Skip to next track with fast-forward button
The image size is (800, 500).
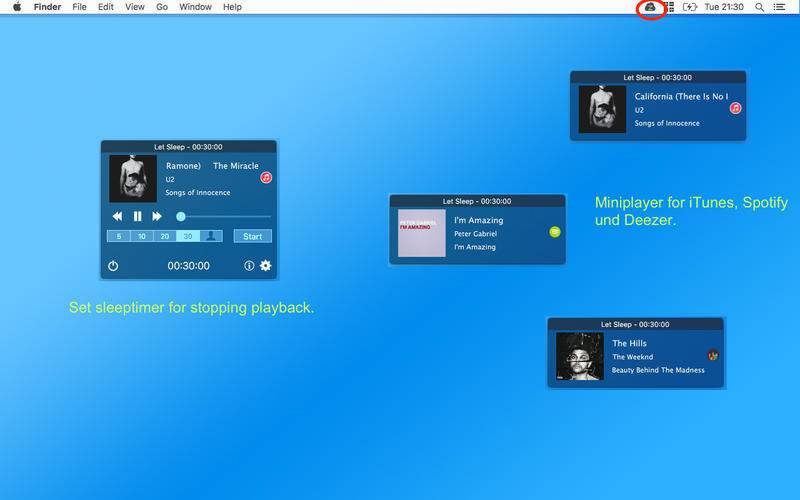[157, 216]
